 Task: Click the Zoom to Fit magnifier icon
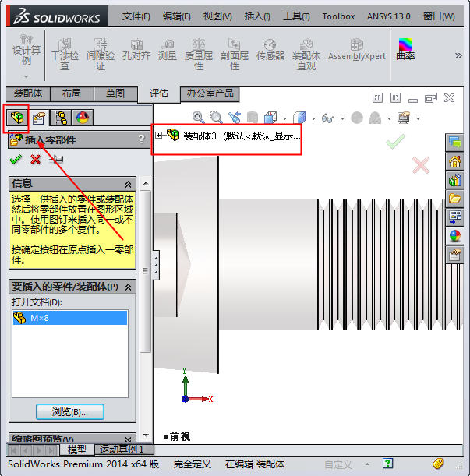click(198, 118)
